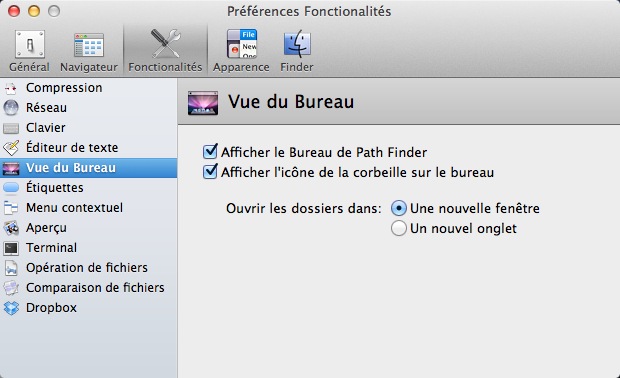Show Opération de fichiers settings

[89, 268]
